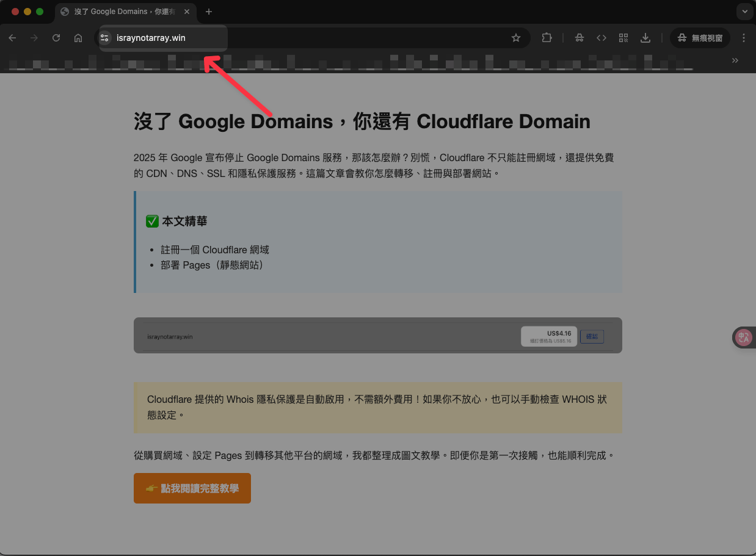Open a new browser tab
The height and width of the screenshot is (556, 756).
coord(209,12)
